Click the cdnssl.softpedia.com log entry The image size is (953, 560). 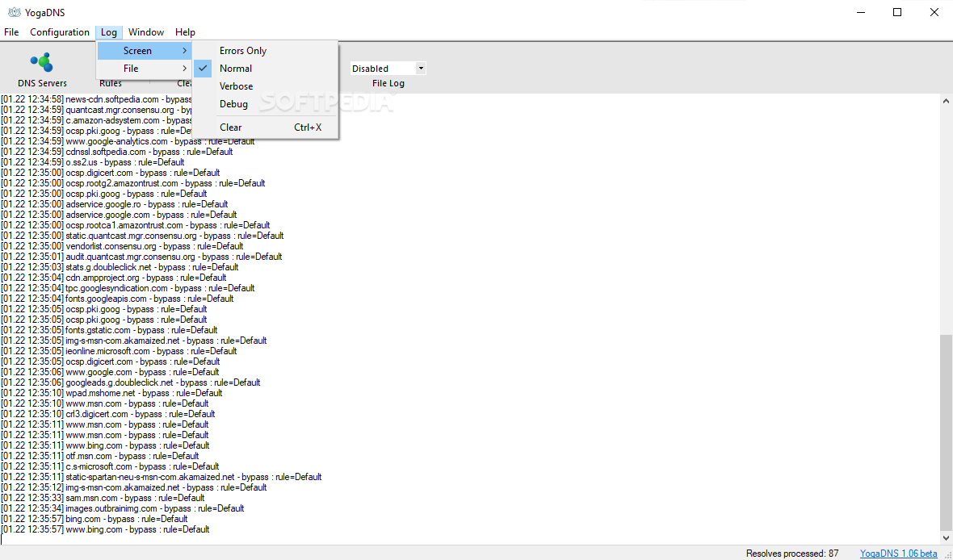point(116,151)
